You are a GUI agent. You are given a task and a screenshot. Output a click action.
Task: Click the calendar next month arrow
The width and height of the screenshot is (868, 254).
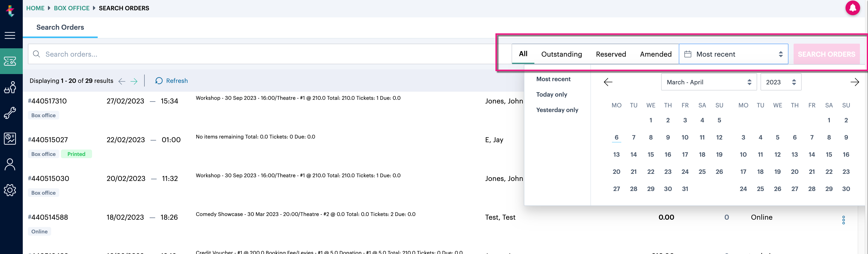[x=855, y=82]
